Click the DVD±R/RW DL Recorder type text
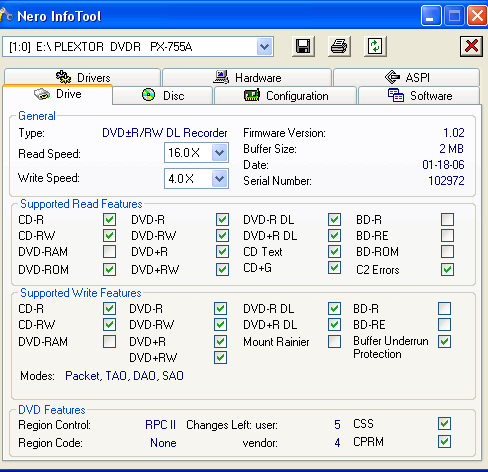The width and height of the screenshot is (488, 472). point(165,133)
